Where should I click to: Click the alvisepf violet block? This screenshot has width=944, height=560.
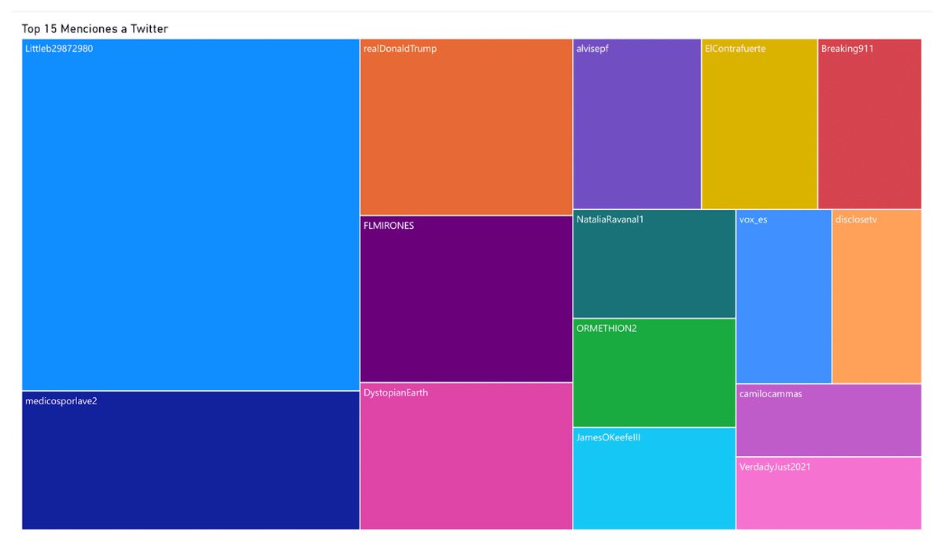coord(637,123)
